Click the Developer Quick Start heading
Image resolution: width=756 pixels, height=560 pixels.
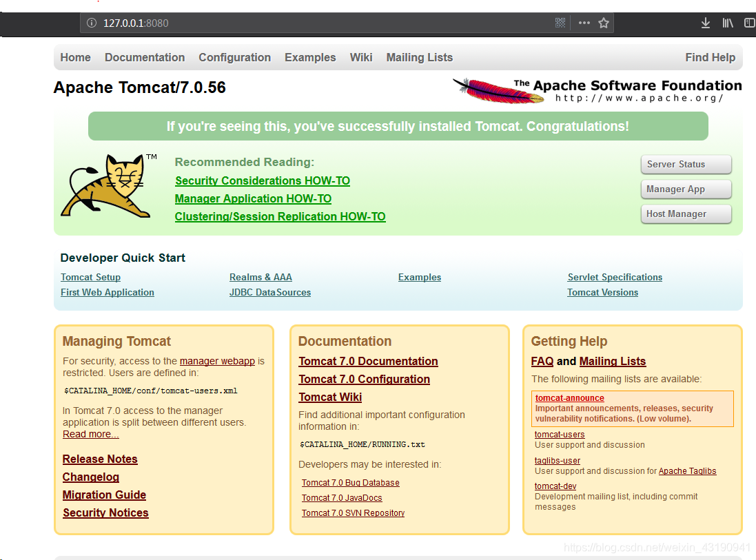[123, 258]
